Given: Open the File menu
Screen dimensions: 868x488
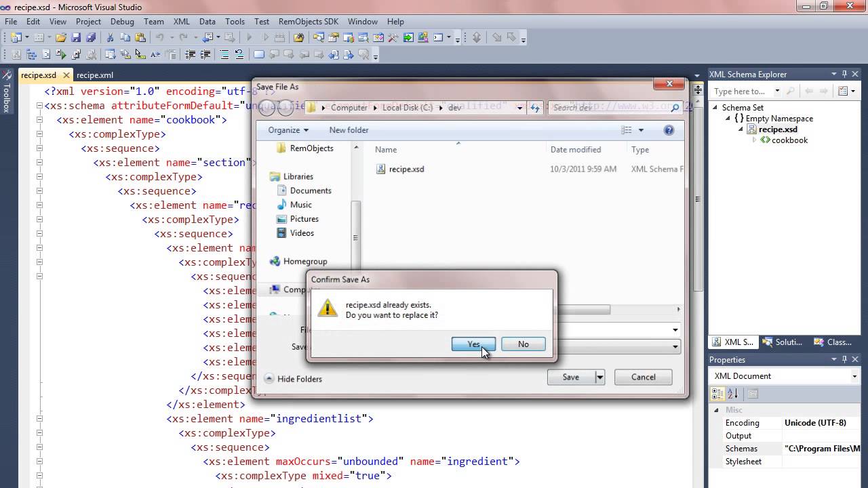Looking at the screenshot, I should [x=11, y=22].
